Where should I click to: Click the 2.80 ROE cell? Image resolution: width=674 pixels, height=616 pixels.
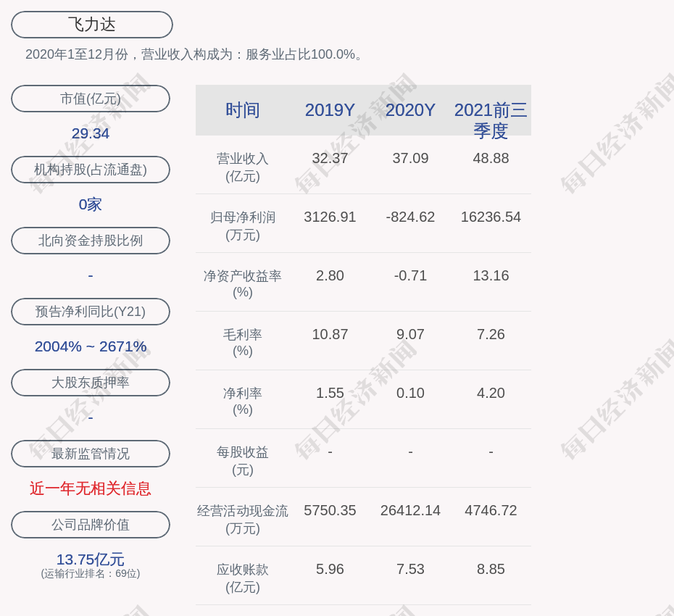click(x=330, y=275)
